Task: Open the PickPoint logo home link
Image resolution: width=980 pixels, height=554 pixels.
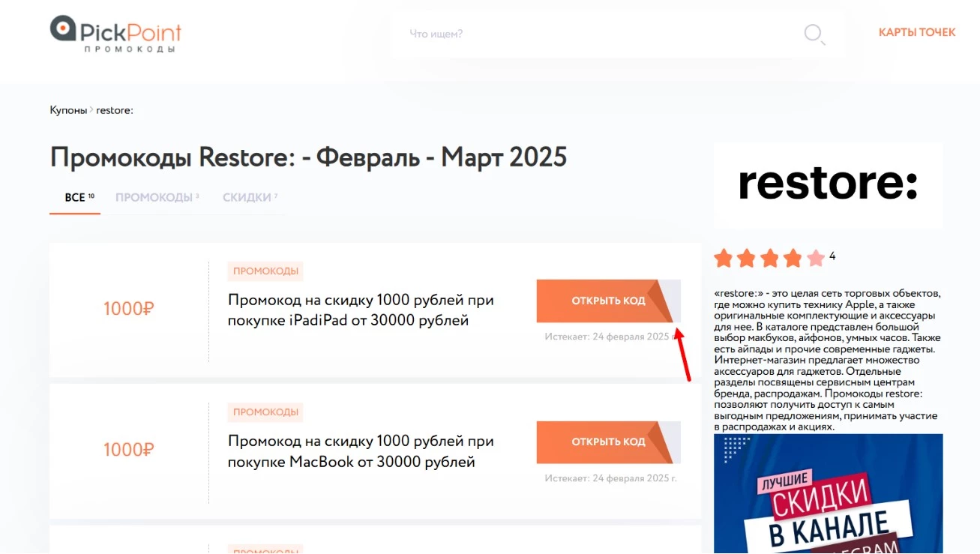Action: pyautogui.click(x=115, y=34)
